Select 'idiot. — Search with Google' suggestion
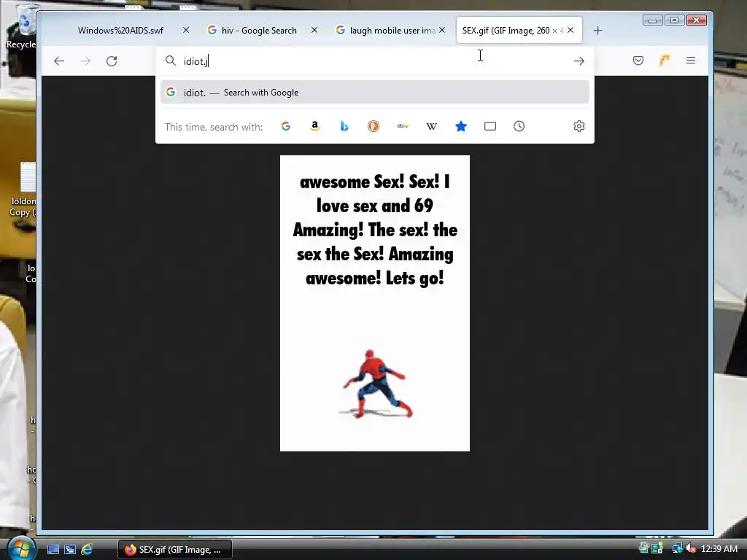747x560 pixels. pos(375,93)
